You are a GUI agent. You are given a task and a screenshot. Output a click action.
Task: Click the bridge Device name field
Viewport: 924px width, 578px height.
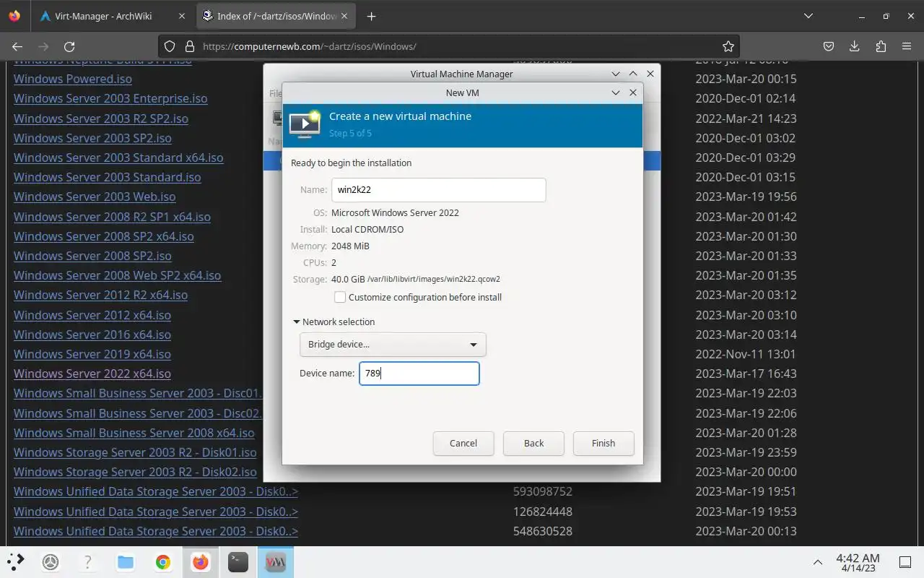[x=419, y=374]
